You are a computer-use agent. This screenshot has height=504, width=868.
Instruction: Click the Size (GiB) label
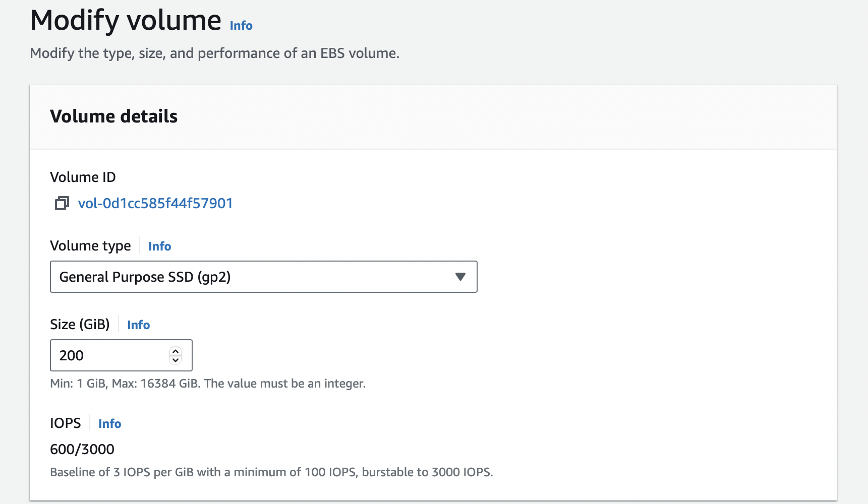click(80, 325)
